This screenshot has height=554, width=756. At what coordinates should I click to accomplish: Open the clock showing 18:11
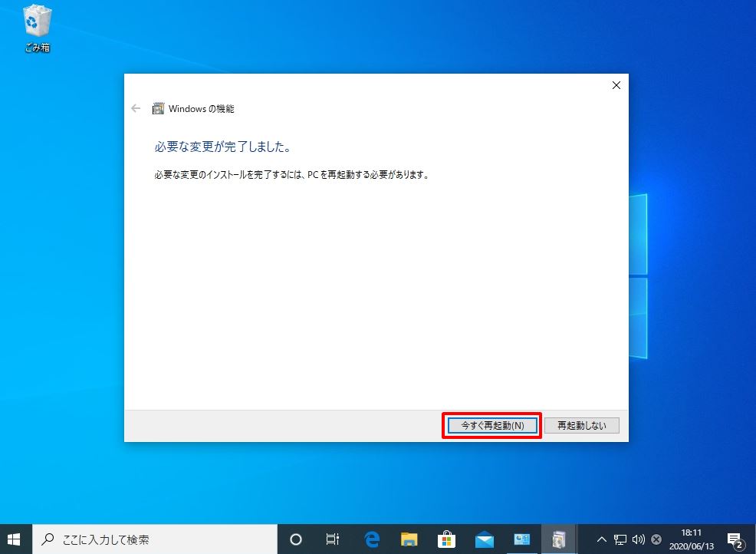click(692, 539)
